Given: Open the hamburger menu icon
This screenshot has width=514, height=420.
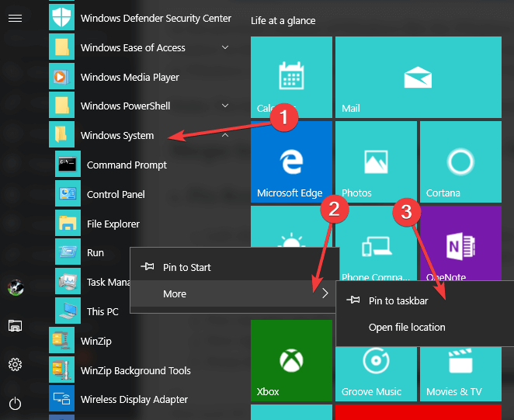Looking at the screenshot, I should point(15,19).
